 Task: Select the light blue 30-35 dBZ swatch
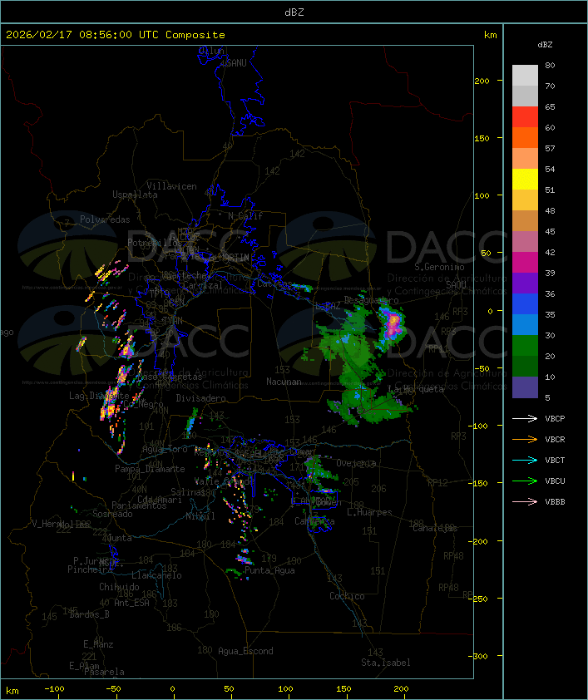click(x=525, y=324)
